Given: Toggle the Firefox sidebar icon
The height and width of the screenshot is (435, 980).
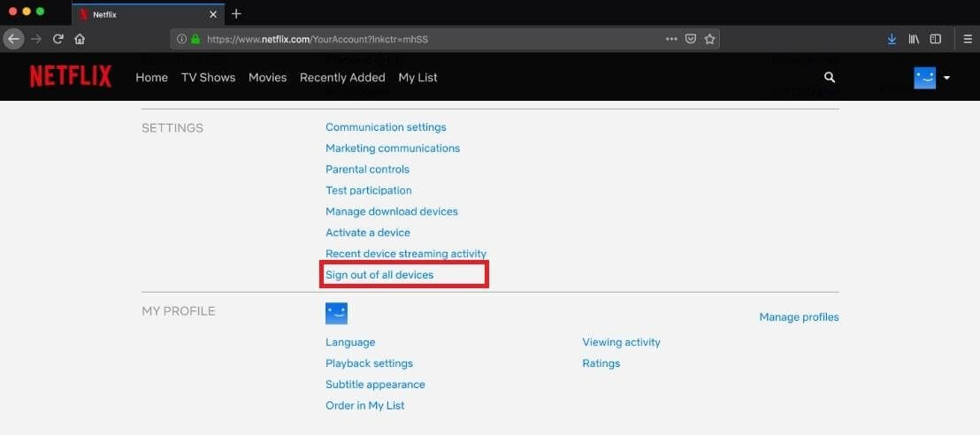Looking at the screenshot, I should coord(936,39).
